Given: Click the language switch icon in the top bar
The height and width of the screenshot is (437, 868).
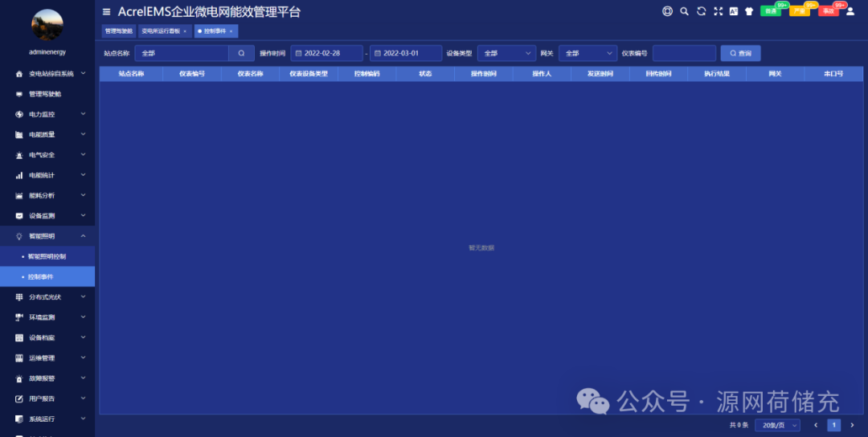Looking at the screenshot, I should pyautogui.click(x=733, y=11).
